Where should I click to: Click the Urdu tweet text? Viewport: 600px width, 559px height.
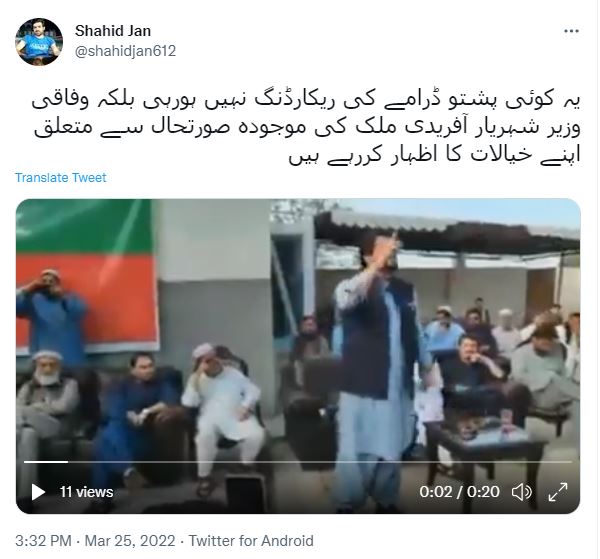click(305, 128)
